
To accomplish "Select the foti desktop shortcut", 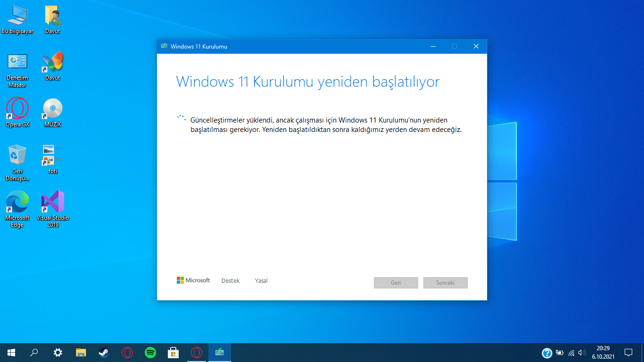I will point(53,159).
